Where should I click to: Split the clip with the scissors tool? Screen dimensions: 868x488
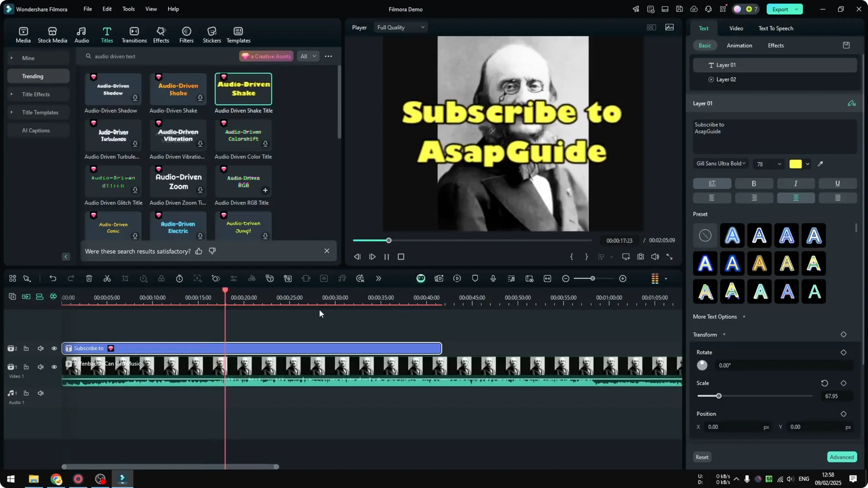pos(107,278)
